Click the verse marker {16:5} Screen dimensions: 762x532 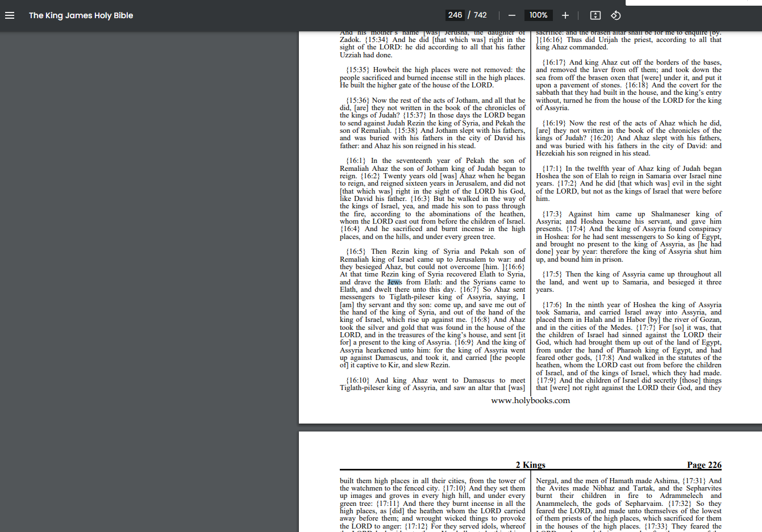tap(356, 252)
